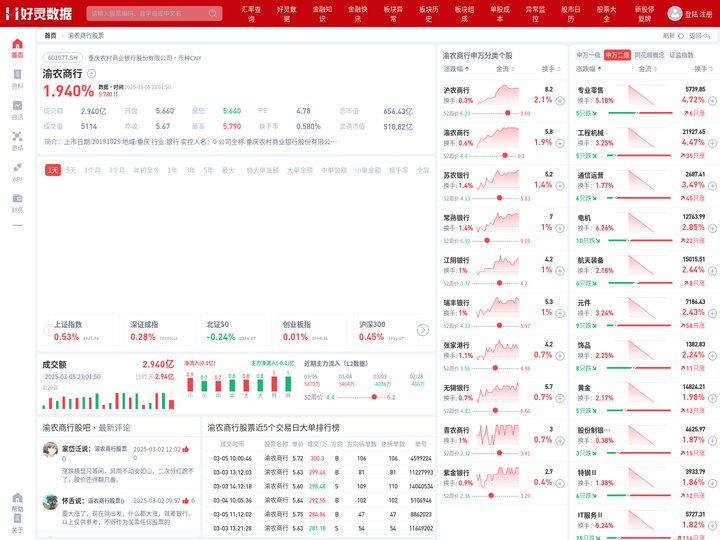720x540 pixels.
Task: Click the 注册 register link
Action: pos(706,14)
